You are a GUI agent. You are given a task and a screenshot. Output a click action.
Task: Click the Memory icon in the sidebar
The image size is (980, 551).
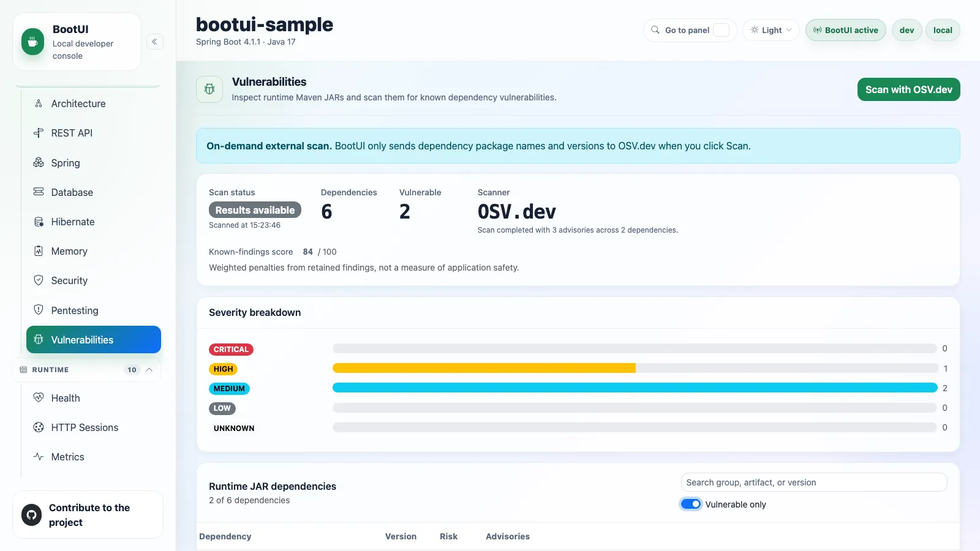pos(39,251)
